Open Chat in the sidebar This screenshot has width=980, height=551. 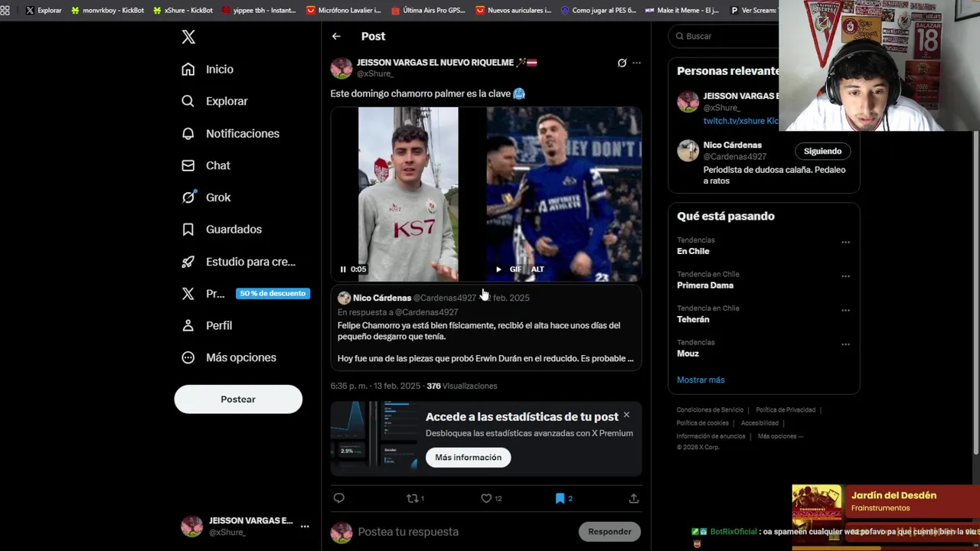[206, 165]
